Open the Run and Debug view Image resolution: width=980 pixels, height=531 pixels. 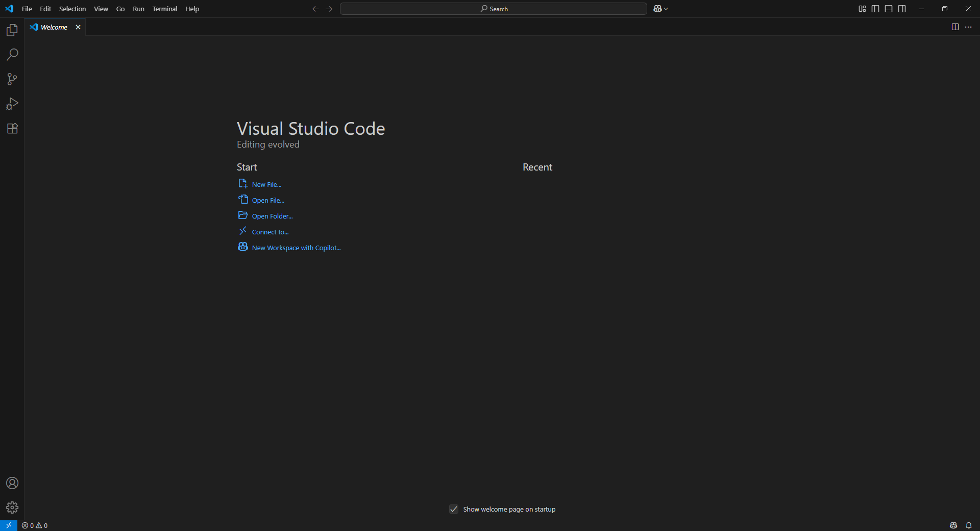coord(12,104)
